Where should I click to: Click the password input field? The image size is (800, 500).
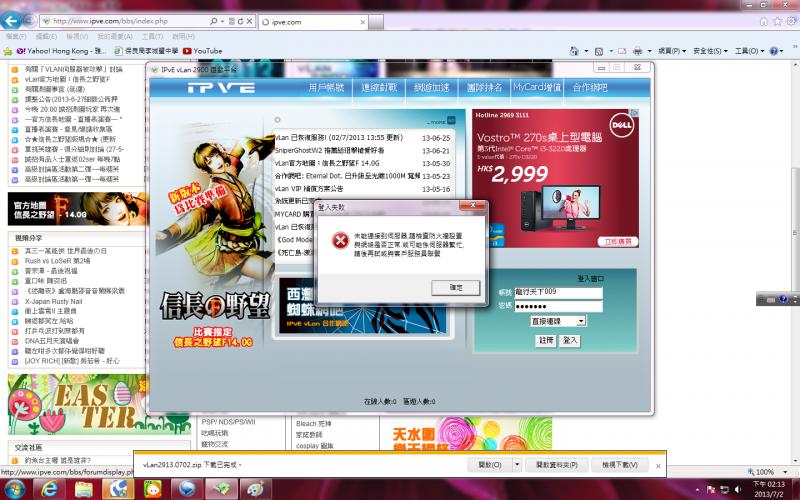[558, 306]
